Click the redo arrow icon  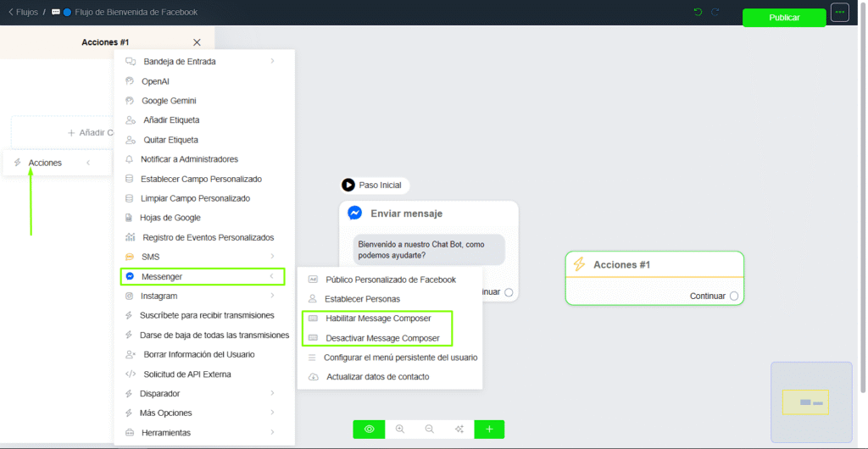715,12
